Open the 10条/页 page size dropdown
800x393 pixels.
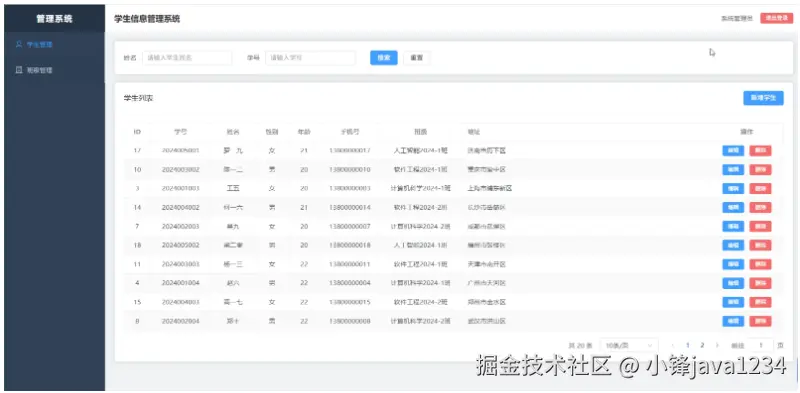[629, 346]
